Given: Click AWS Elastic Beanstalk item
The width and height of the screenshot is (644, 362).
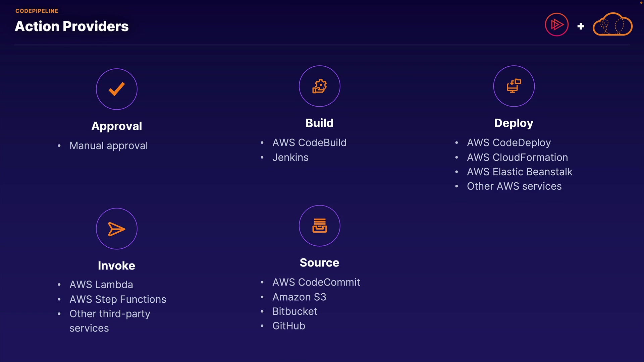Looking at the screenshot, I should click(x=519, y=172).
